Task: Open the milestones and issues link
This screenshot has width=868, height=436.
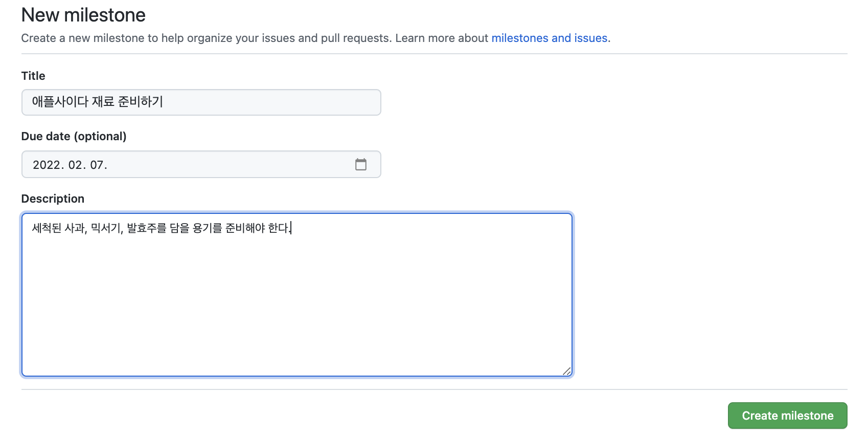Action: [x=550, y=38]
